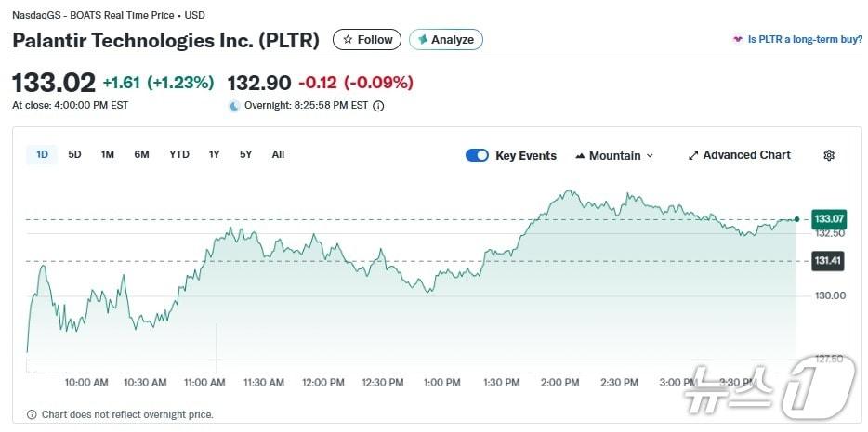Image resolution: width=868 pixels, height=432 pixels.
Task: Open chart settings gear icon
Action: [829, 155]
